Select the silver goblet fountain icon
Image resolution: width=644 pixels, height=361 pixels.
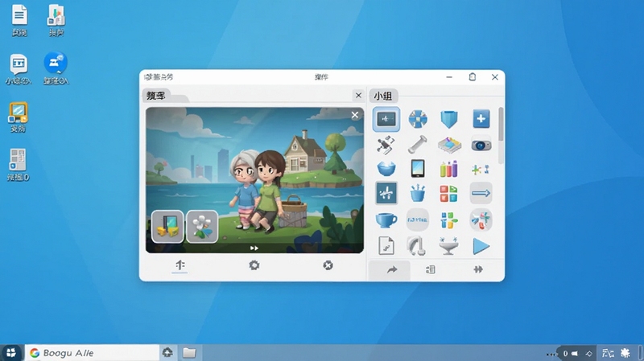click(448, 246)
